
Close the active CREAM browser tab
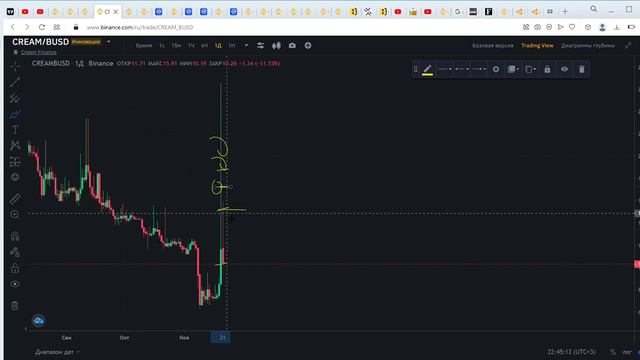(x=116, y=12)
